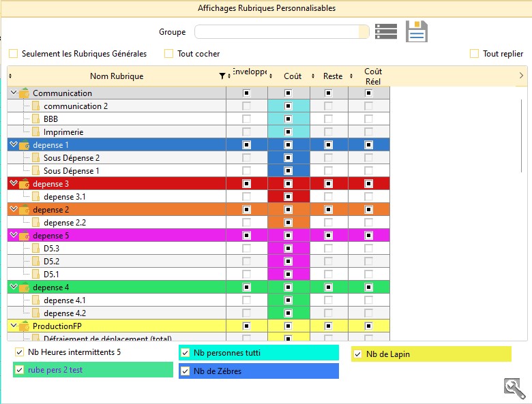This screenshot has height=404, width=532.
Task: Click the filter icon in Nom Rubrique header
Action: click(x=222, y=76)
